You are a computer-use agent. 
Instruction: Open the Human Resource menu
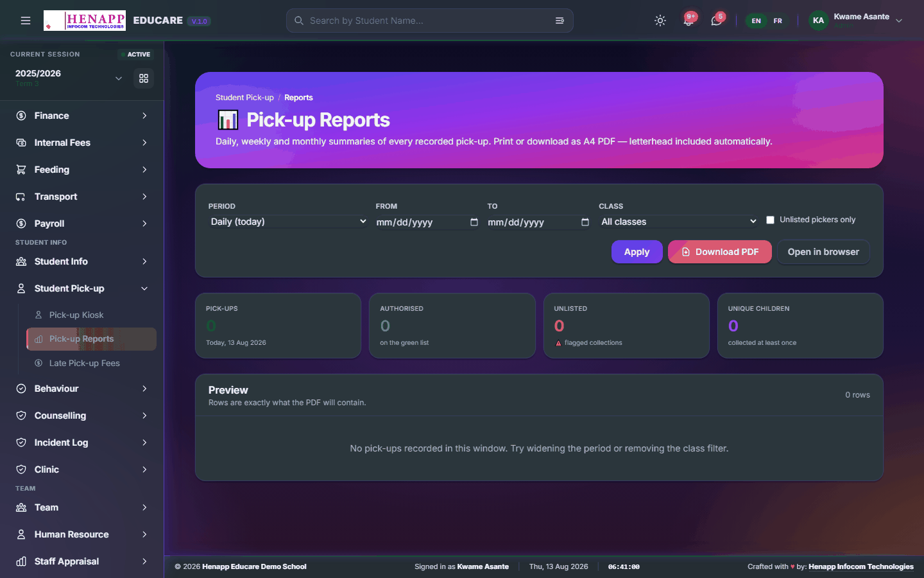(x=82, y=534)
